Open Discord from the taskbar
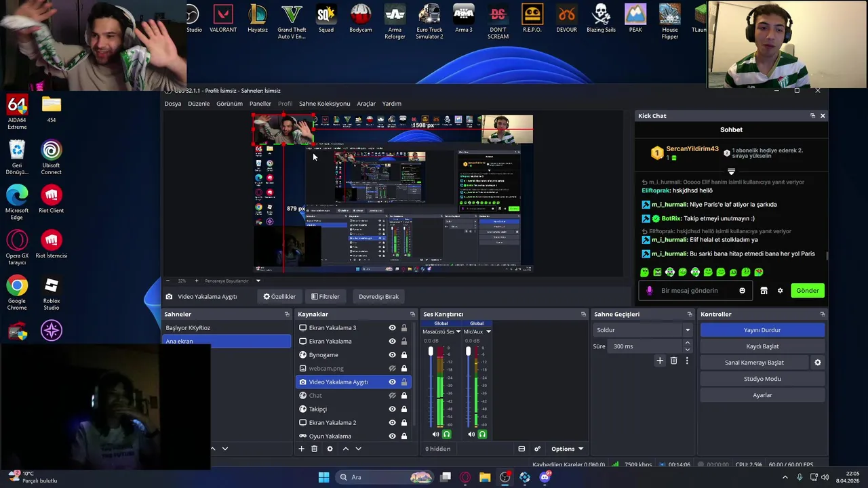 point(545,477)
